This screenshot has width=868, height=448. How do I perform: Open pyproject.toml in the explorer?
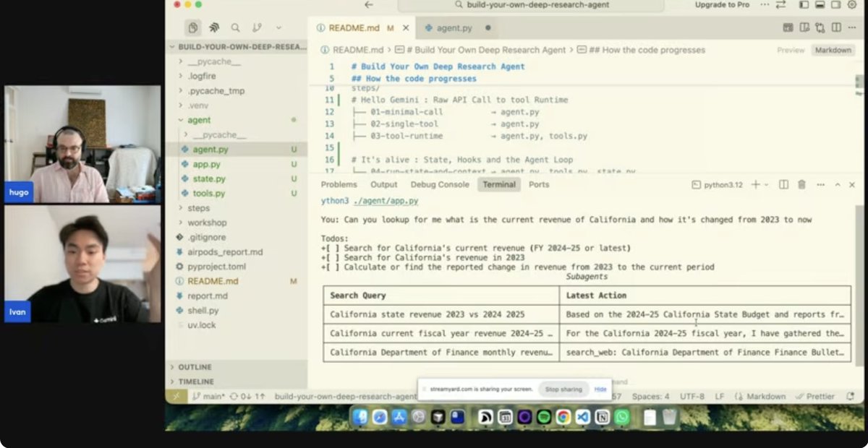(x=216, y=267)
